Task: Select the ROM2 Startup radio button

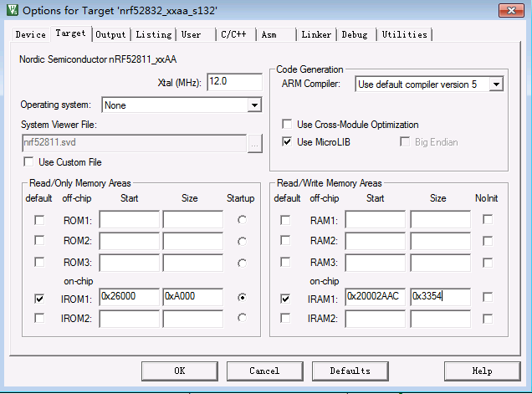Action: (242, 242)
